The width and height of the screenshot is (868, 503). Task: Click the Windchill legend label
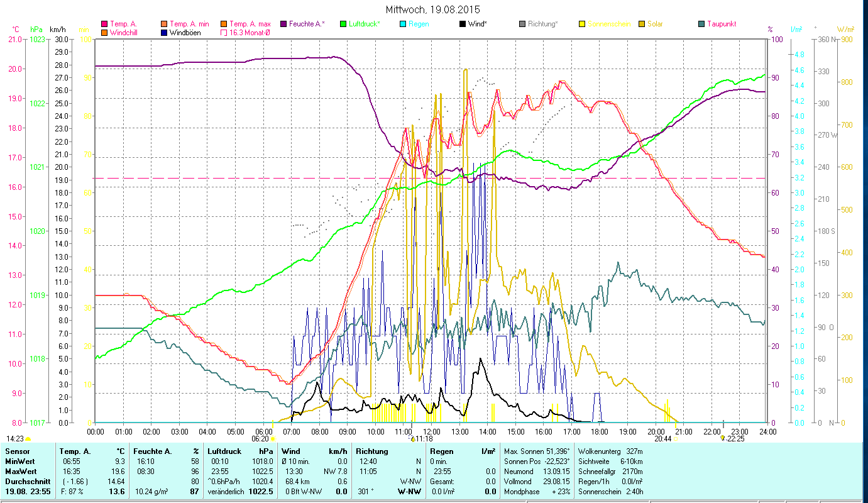[x=123, y=33]
